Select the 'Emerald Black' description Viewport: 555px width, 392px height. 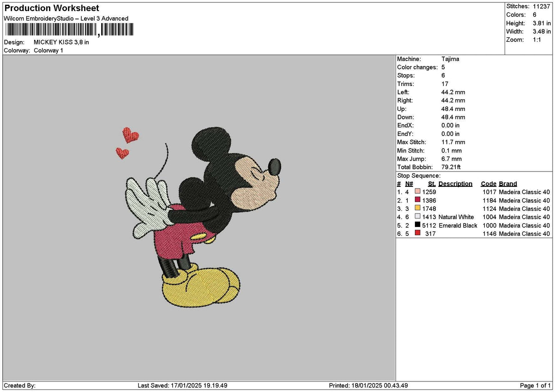click(458, 225)
